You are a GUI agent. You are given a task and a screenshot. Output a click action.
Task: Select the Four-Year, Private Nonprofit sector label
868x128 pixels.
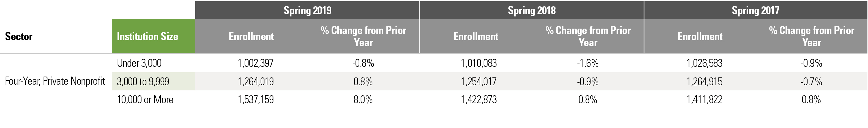[x=55, y=81]
